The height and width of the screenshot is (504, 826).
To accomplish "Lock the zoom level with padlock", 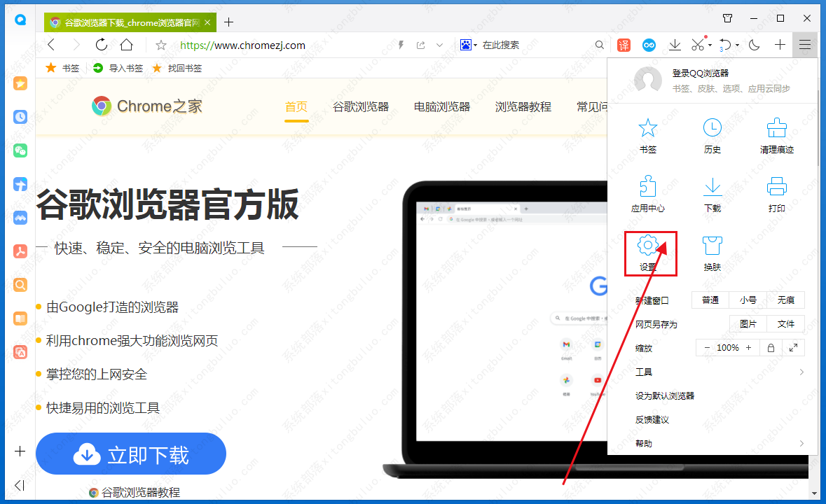I will pos(771,348).
